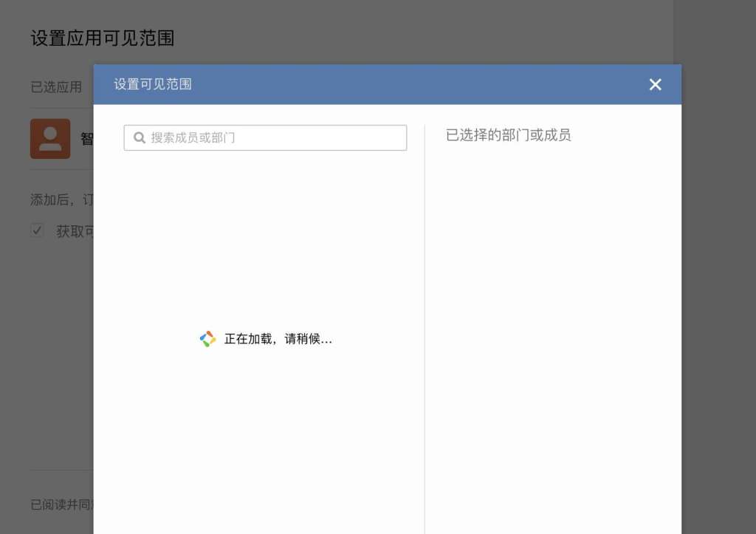Close the 设置可见范围 dialog
The width and height of the screenshot is (756, 534).
point(655,84)
